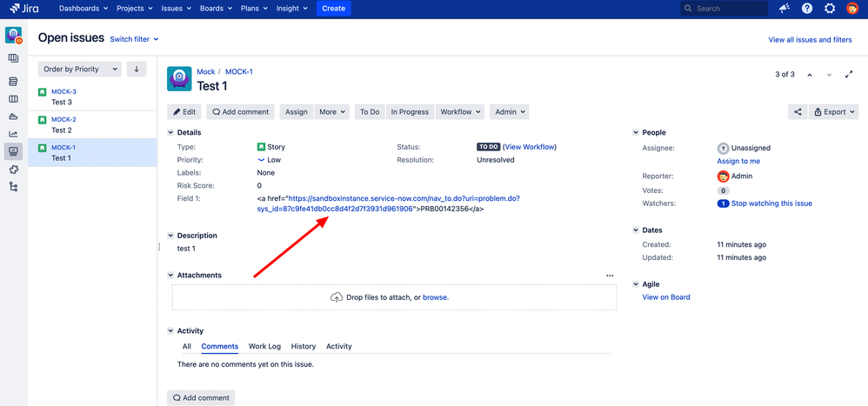Viewport: 868px width, 406px height.
Task: Click the Mock project avatar beside title
Action: (x=179, y=78)
